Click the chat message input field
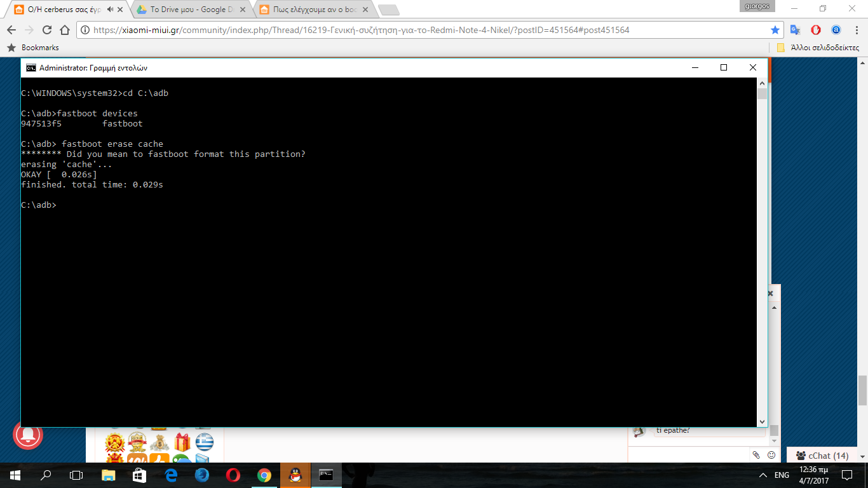Image resolution: width=868 pixels, height=488 pixels. pyautogui.click(x=688, y=455)
